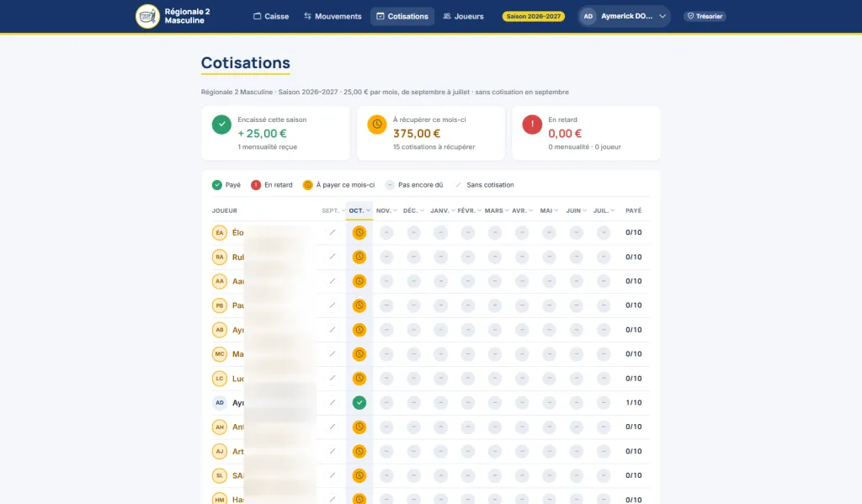
Task: Click September slash icon in EA row
Action: tap(332, 232)
